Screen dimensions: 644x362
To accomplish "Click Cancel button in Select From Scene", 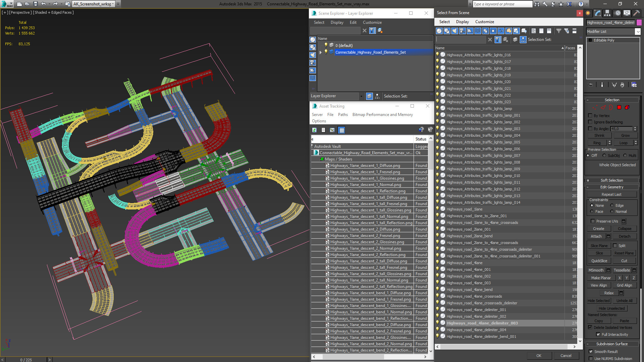I will [x=566, y=356].
